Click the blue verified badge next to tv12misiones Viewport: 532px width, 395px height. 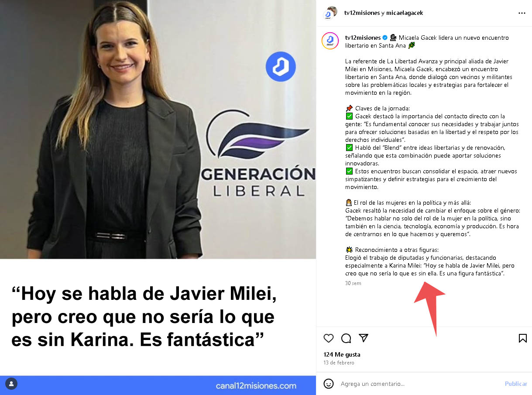pos(385,38)
